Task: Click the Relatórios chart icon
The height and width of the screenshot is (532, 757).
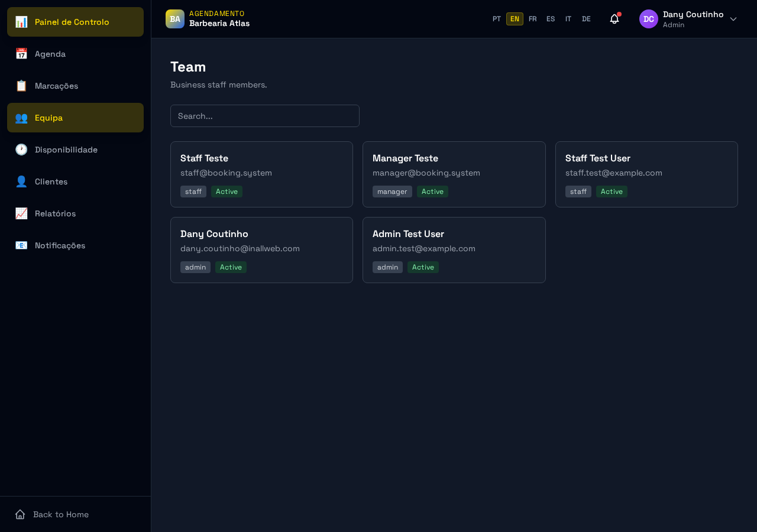Action: [21, 213]
